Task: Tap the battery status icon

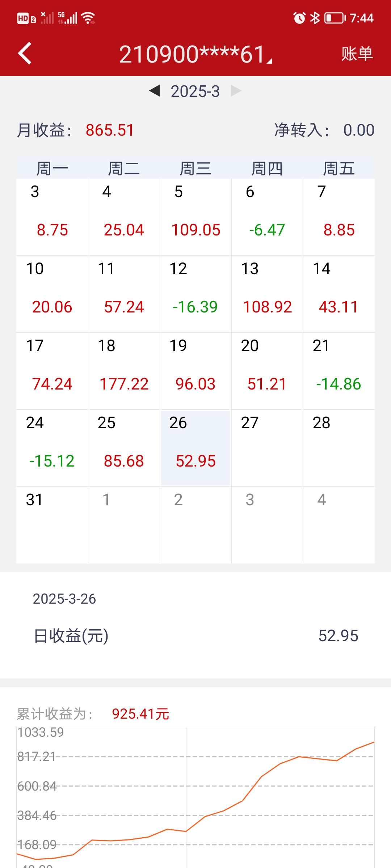Action: 335,18
